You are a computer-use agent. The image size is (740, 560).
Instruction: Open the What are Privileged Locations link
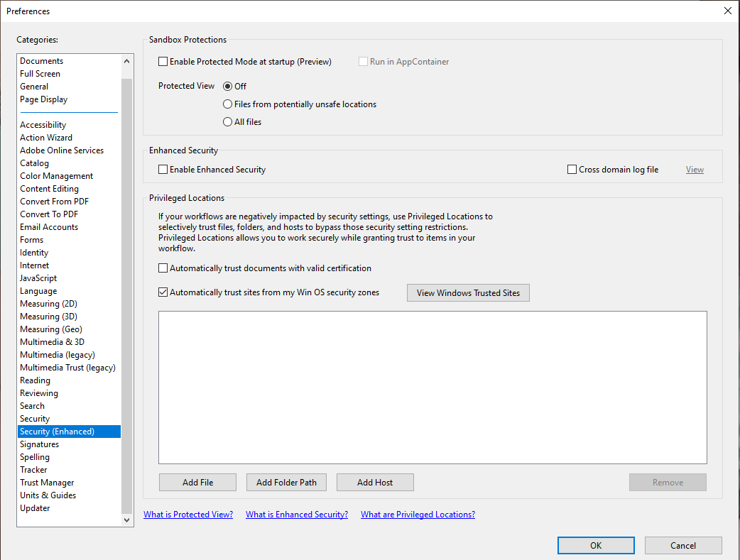pyautogui.click(x=418, y=514)
